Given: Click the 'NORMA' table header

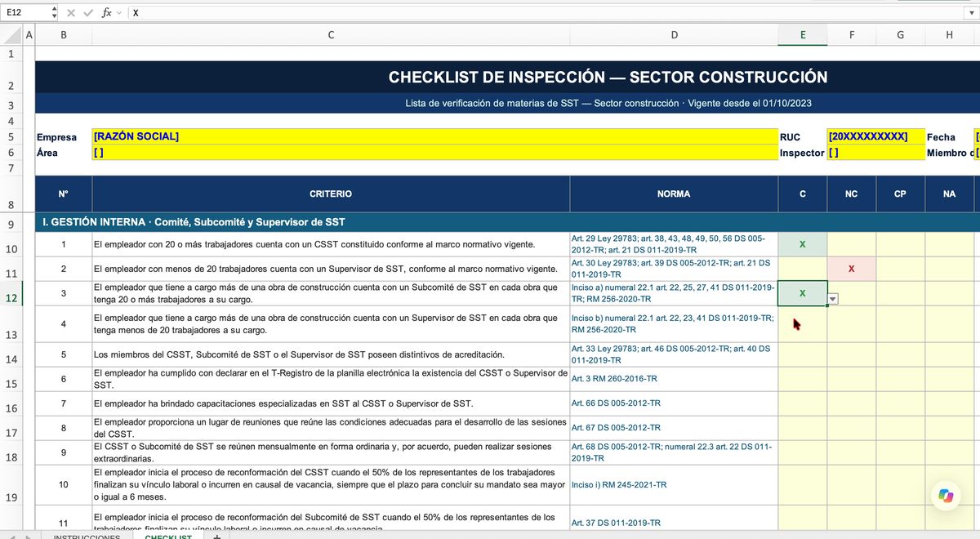Looking at the screenshot, I should (x=674, y=194).
